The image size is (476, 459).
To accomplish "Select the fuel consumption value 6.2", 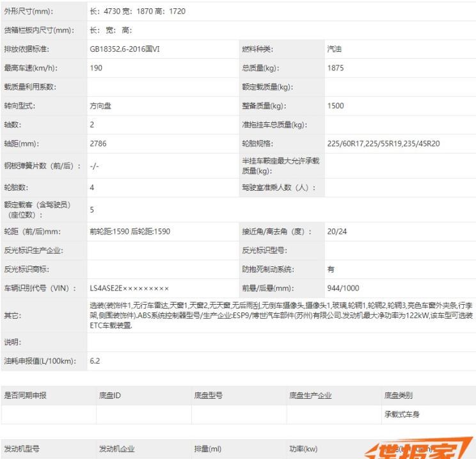I will (x=95, y=361).
